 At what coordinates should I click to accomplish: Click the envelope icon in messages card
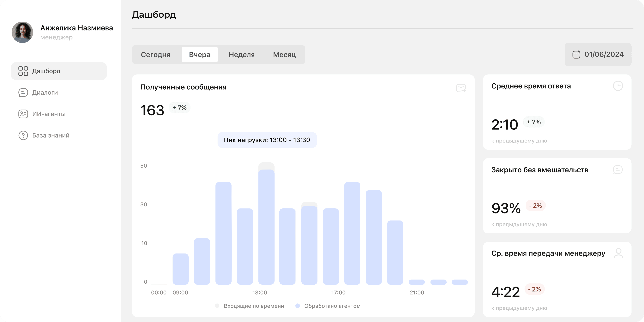pyautogui.click(x=461, y=88)
